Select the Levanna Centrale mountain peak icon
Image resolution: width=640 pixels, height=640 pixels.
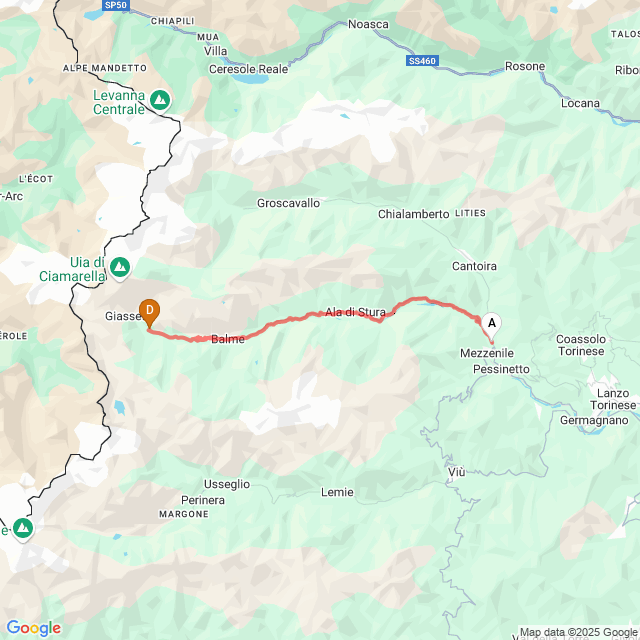tap(160, 100)
